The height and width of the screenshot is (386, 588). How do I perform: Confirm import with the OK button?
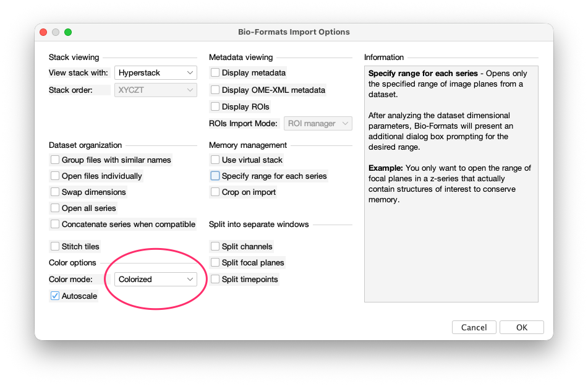click(522, 327)
